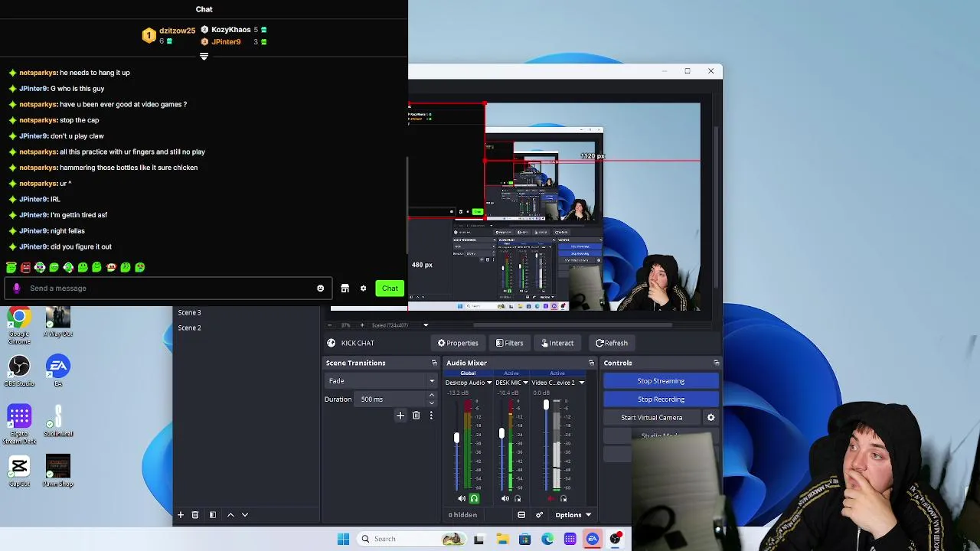Expand leaderboard arrow below top gifters
980x551 pixels.
[x=204, y=57]
